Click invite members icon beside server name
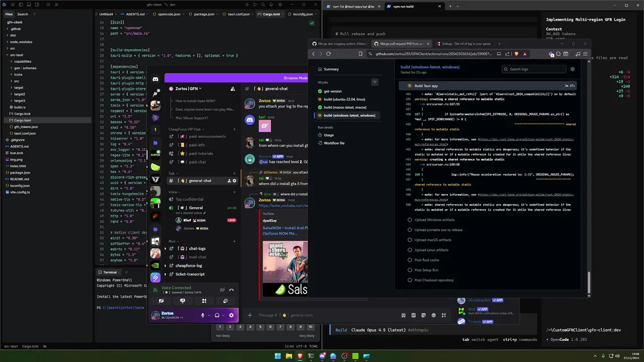The height and width of the screenshot is (362, 644). point(232,88)
